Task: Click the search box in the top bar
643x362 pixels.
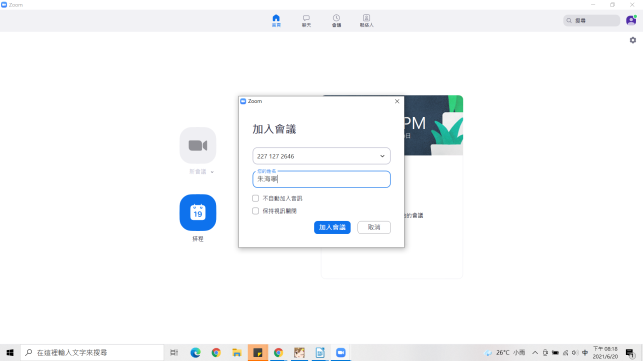Action: tap(591, 20)
